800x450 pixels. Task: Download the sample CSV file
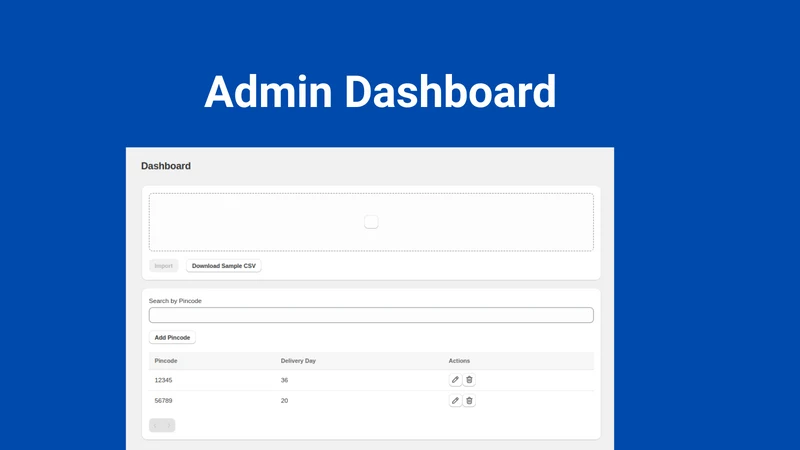click(223, 266)
